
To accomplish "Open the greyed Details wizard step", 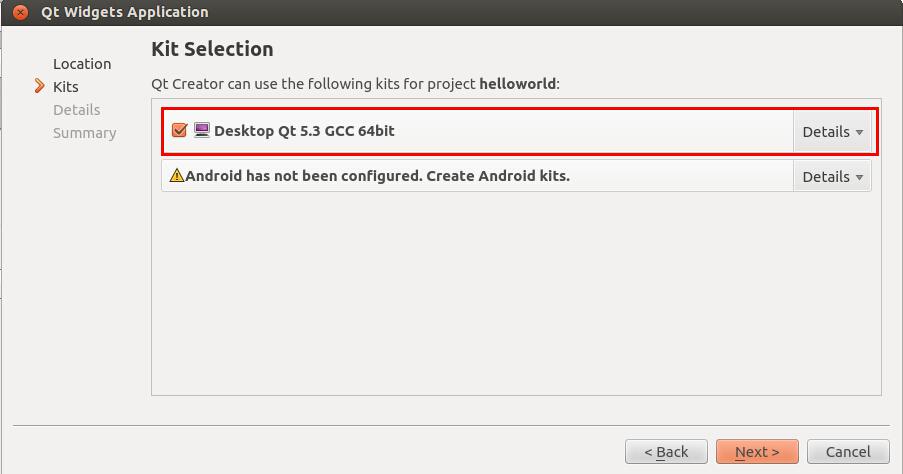I will pos(77,110).
